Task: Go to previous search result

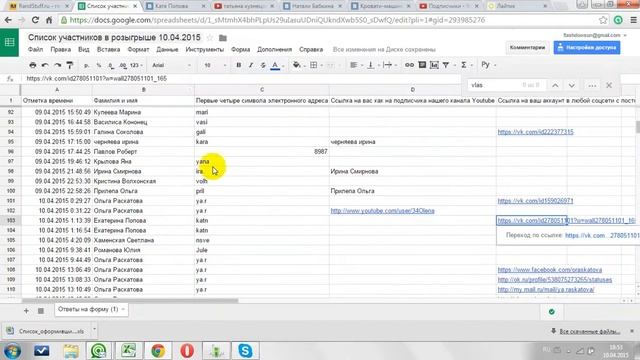Action: click(555, 85)
